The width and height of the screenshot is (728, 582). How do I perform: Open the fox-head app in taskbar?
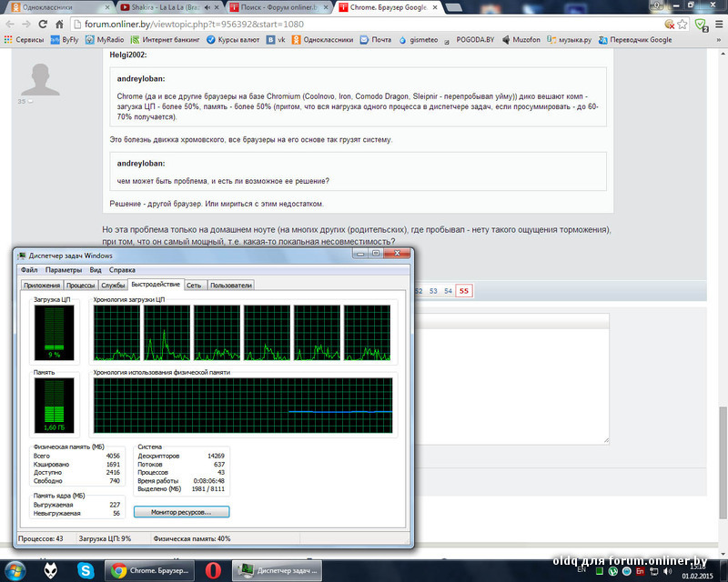tap(51, 570)
